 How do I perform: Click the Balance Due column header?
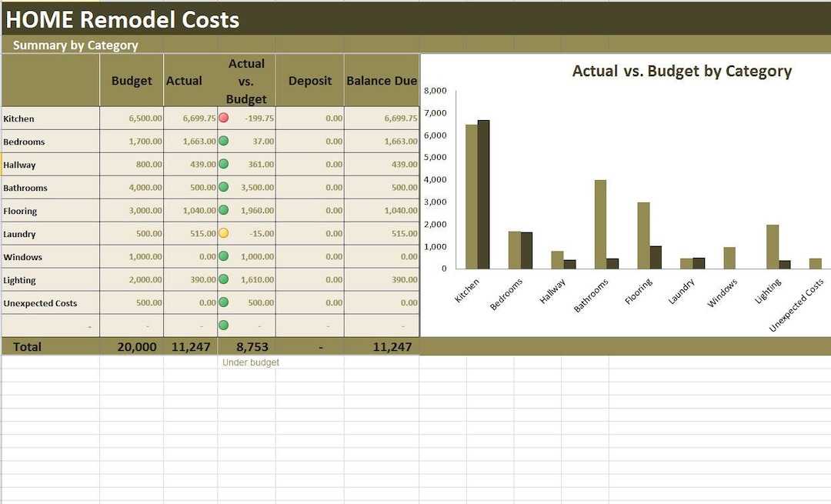382,80
